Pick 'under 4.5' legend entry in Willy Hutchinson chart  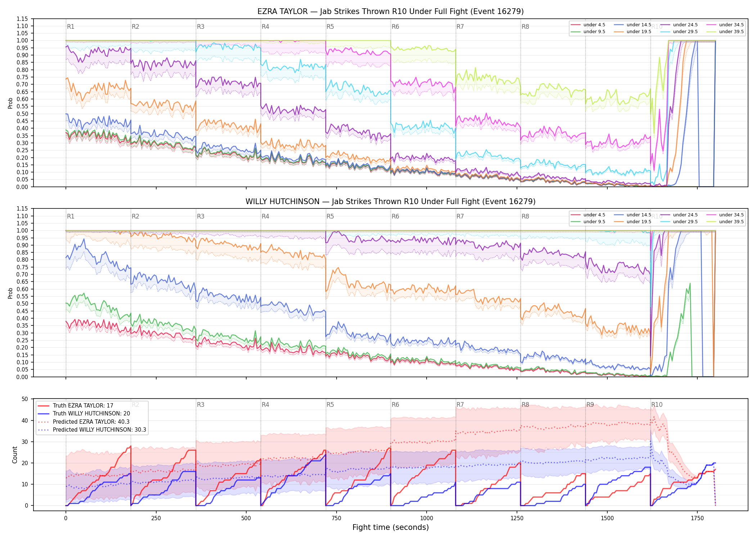pos(588,215)
